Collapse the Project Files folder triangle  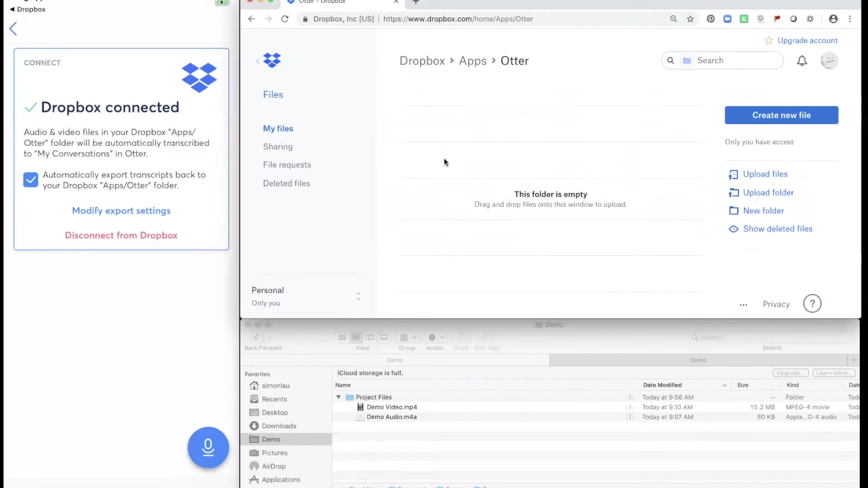click(338, 397)
